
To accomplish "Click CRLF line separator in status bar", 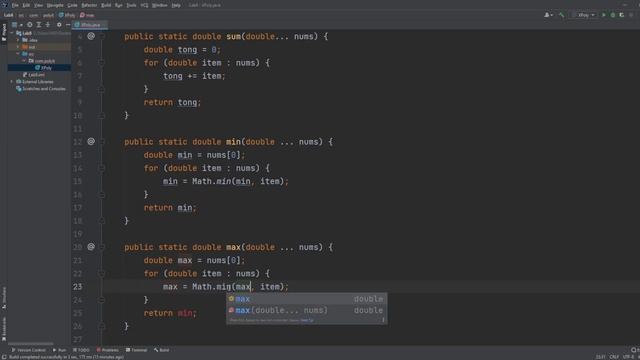I will point(614,357).
